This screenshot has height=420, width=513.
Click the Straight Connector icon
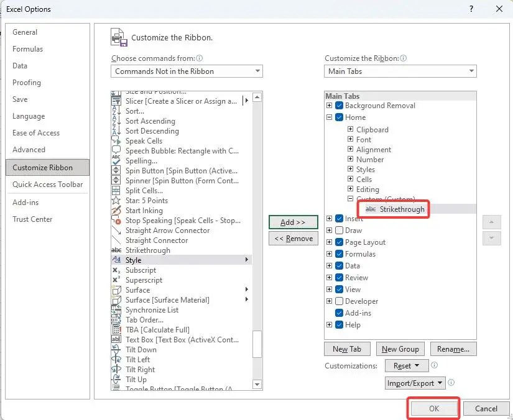(x=116, y=240)
